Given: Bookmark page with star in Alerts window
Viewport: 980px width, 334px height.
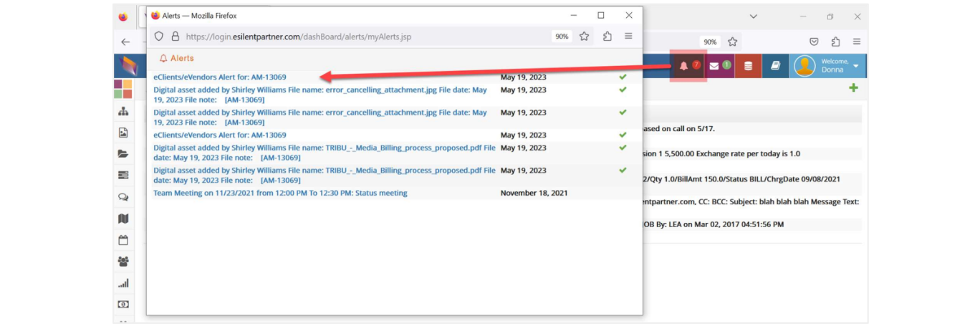Looking at the screenshot, I should pos(585,37).
